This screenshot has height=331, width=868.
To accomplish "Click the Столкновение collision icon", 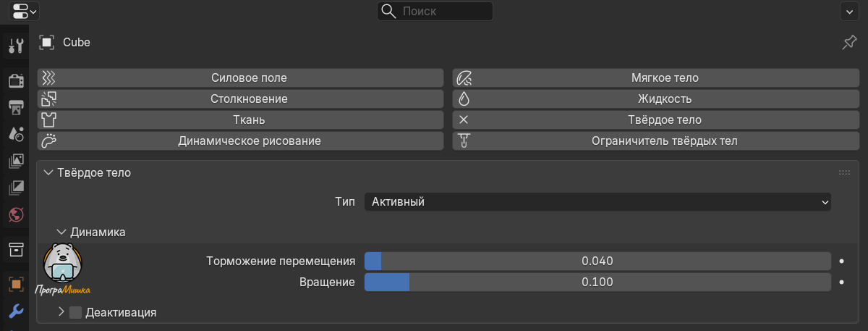I will click(x=48, y=99).
